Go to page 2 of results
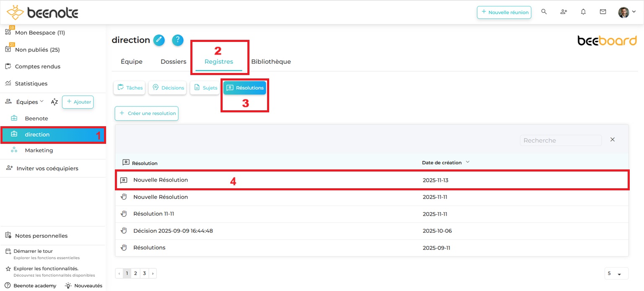This screenshot has width=644, height=291. (135, 273)
